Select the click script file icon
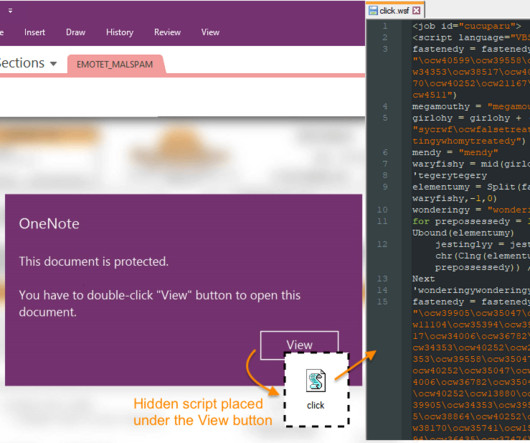Viewport: 530px width, 443px height. (316, 380)
